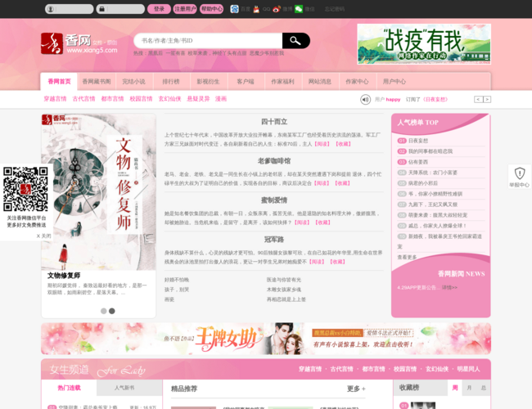The height and width of the screenshot is (409, 532).
Task: Click the 都市言情 category link under the tabs
Action: [x=112, y=99]
